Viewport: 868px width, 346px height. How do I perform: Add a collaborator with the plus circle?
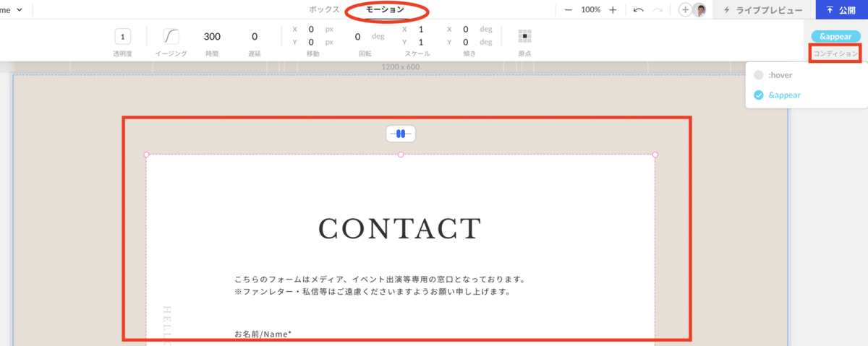[x=686, y=10]
